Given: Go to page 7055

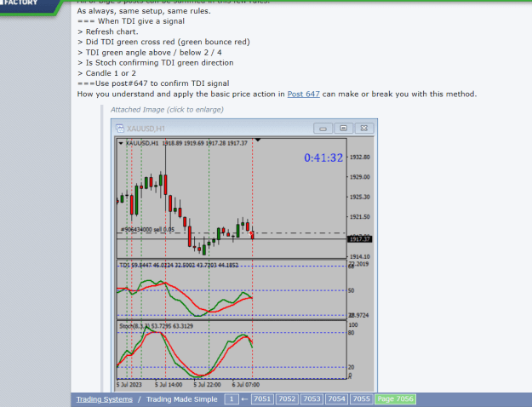Looking at the screenshot, I should (362, 398).
